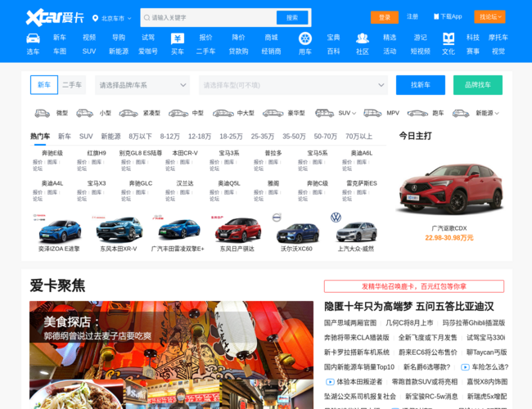The image size is (532, 409).
Task: Select the MPV car type icon
Action: (372, 113)
